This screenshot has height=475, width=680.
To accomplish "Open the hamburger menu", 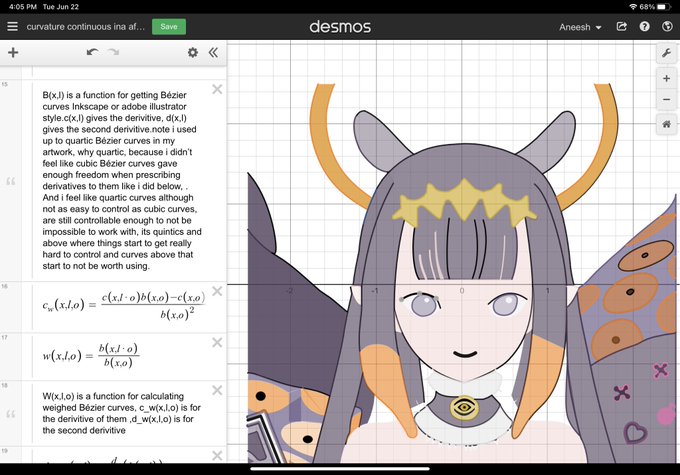I will (x=13, y=26).
